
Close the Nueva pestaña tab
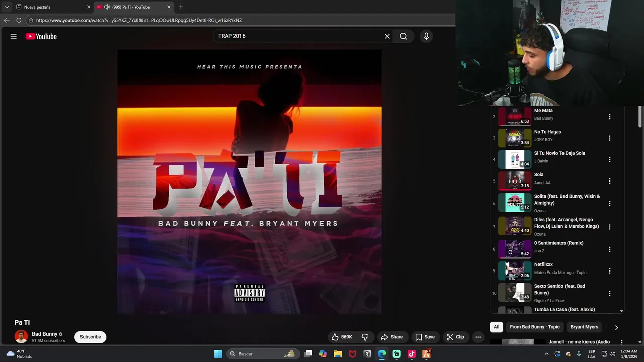(89, 7)
